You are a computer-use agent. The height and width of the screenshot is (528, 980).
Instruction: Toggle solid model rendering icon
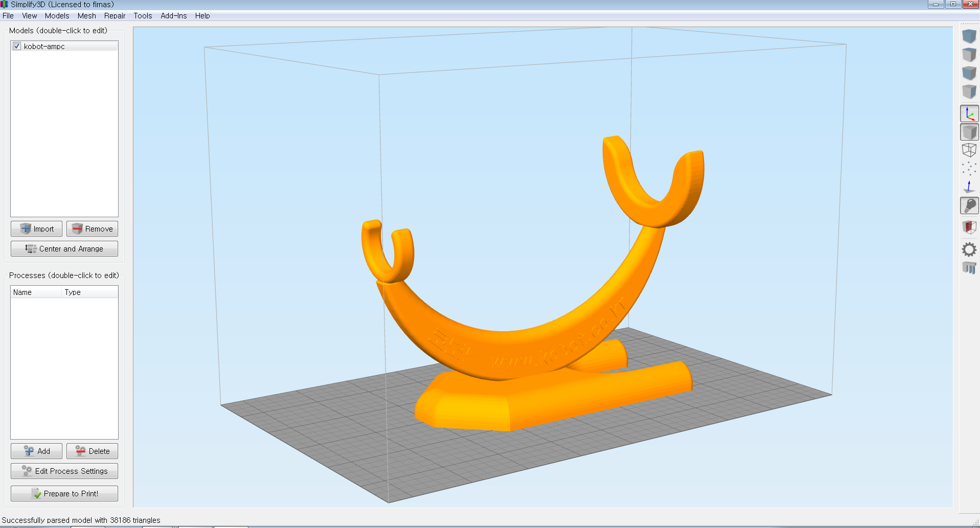(969, 132)
